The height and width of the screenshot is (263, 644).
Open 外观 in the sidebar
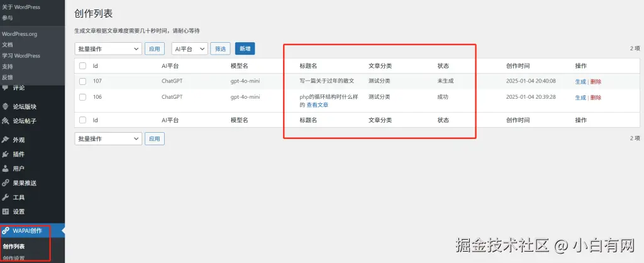(x=18, y=140)
